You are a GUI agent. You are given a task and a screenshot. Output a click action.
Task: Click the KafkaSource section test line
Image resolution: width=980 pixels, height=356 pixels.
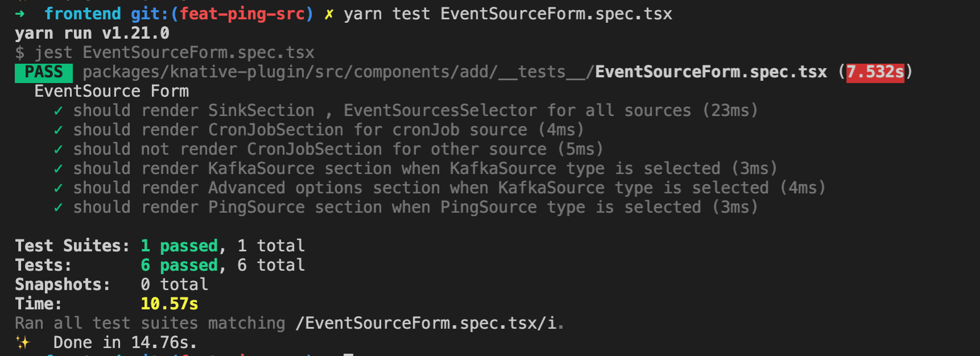(x=425, y=168)
